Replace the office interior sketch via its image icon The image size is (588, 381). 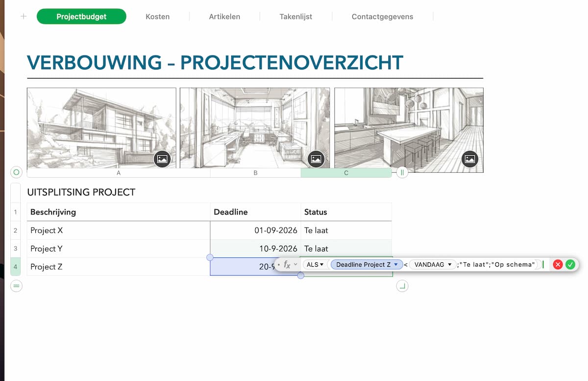pyautogui.click(x=316, y=159)
